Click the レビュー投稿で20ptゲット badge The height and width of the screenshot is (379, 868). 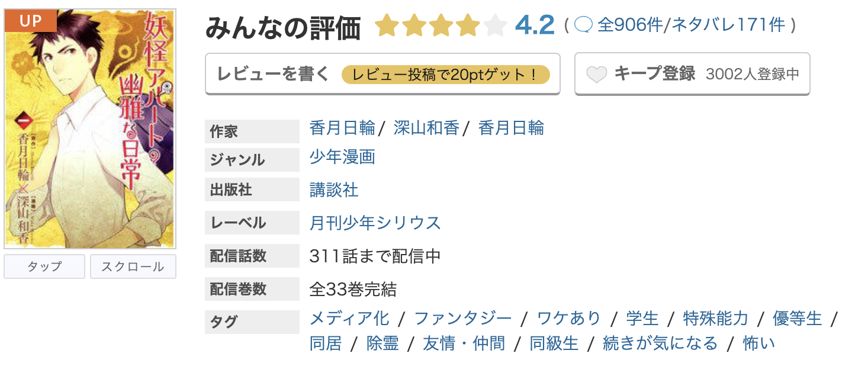point(448,73)
